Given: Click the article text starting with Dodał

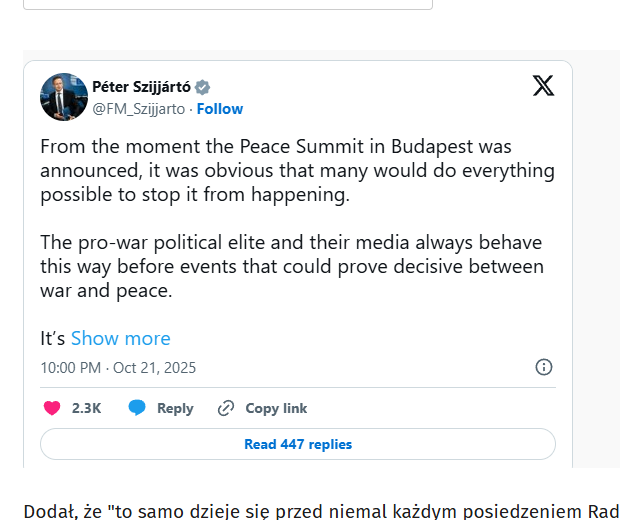Looking at the screenshot, I should click(x=320, y=511).
